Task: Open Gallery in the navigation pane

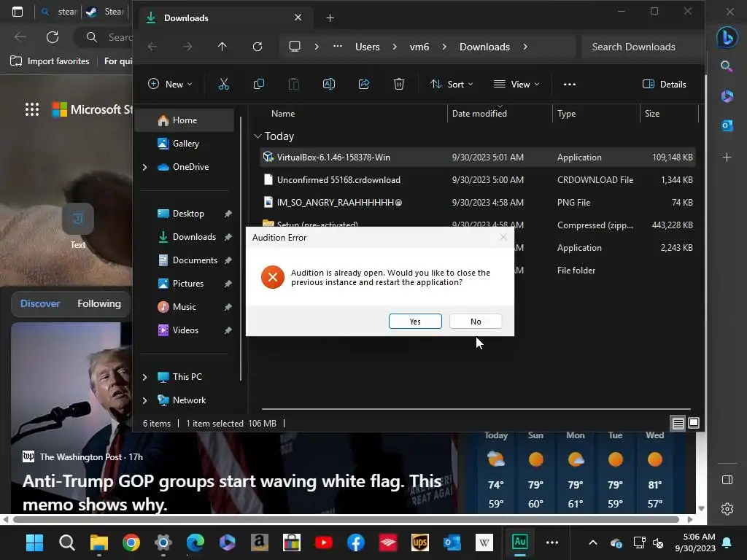Action: tap(185, 144)
